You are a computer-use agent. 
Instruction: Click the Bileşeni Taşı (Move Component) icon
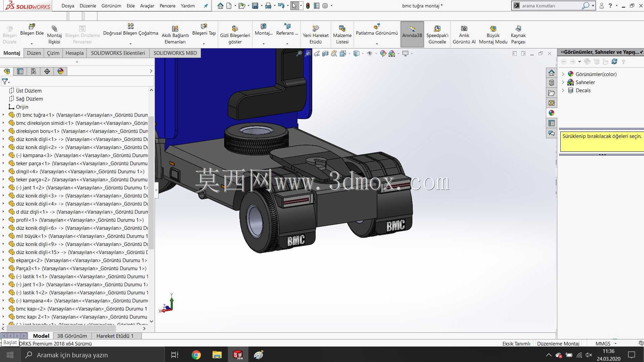click(x=204, y=27)
